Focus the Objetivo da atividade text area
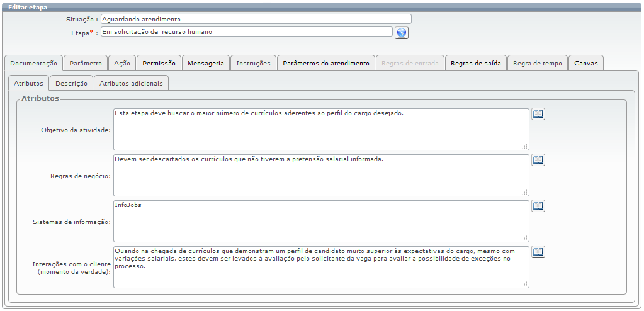 pyautogui.click(x=321, y=129)
